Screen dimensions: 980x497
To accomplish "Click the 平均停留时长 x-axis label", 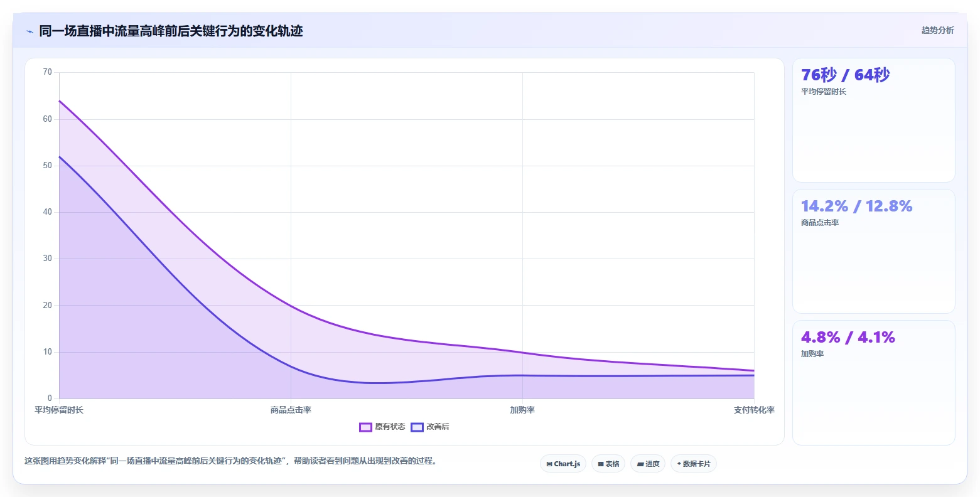I will click(x=59, y=410).
